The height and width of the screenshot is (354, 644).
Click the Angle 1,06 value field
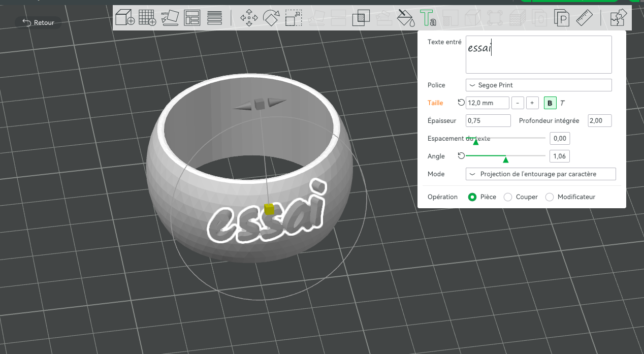(560, 156)
